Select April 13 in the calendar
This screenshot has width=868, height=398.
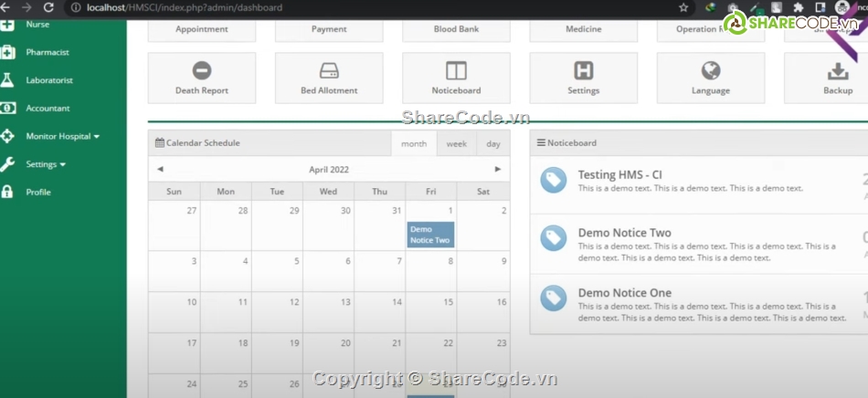click(x=328, y=312)
